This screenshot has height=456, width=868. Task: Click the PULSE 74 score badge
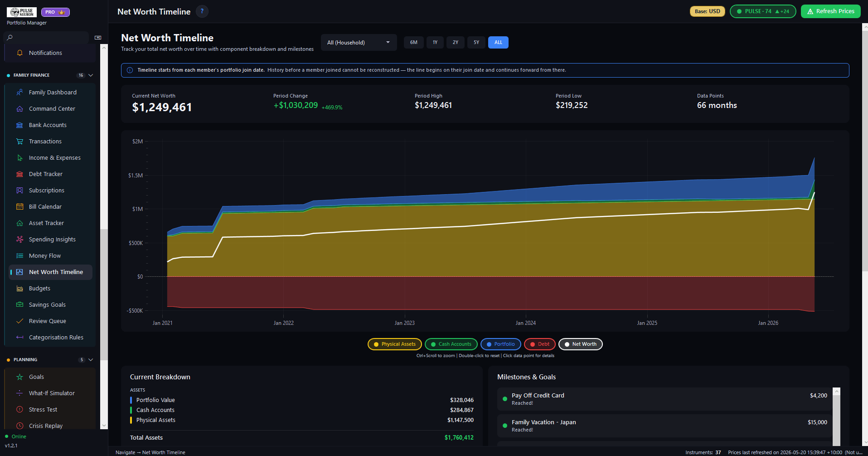(x=763, y=11)
